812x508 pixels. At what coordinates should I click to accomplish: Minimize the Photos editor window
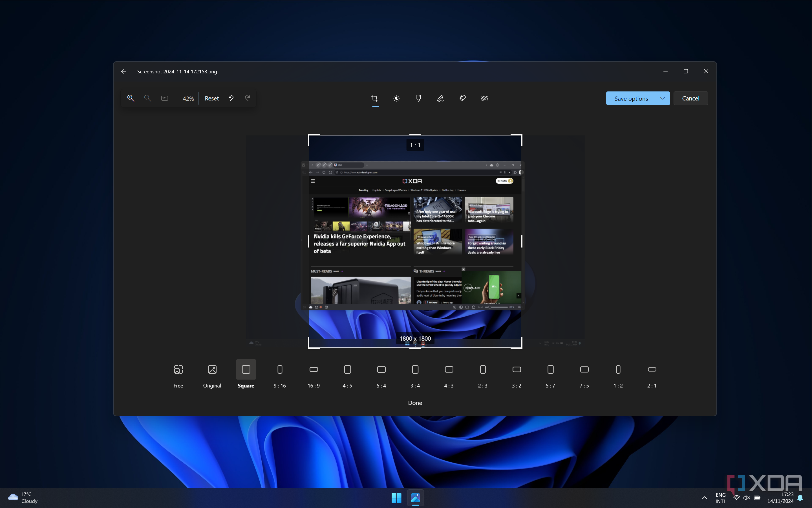pyautogui.click(x=665, y=71)
